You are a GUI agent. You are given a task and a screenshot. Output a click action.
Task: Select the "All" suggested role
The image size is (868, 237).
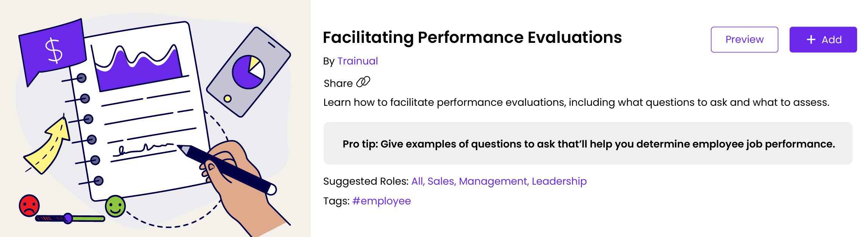[417, 182]
